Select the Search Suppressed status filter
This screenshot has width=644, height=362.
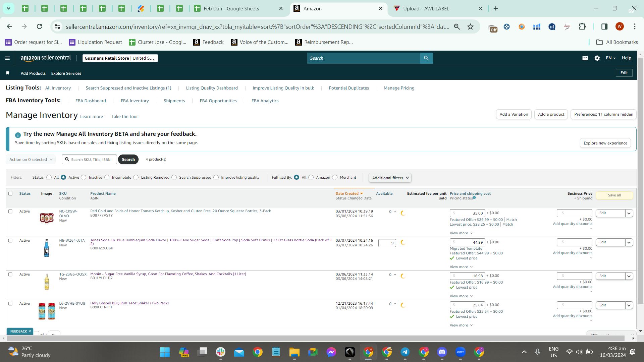pyautogui.click(x=174, y=177)
